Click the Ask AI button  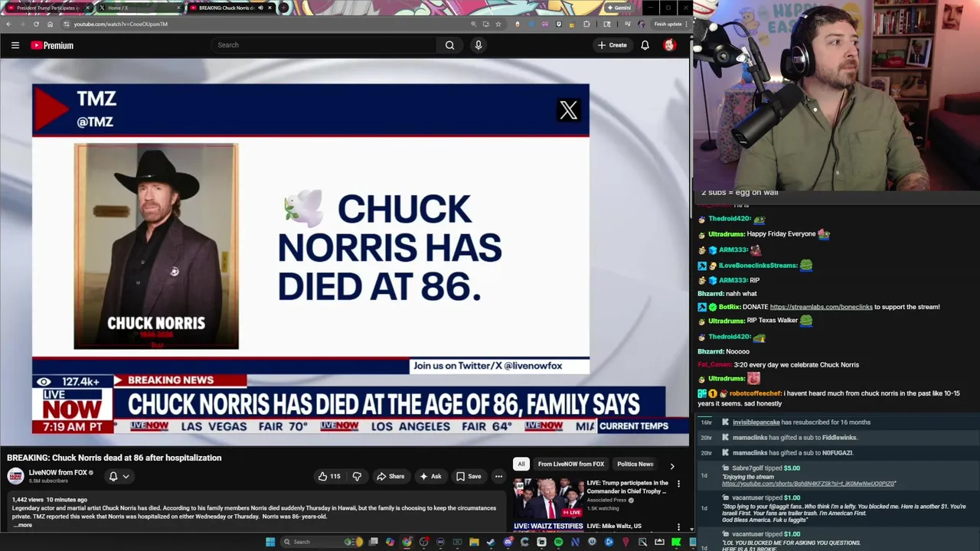click(430, 476)
